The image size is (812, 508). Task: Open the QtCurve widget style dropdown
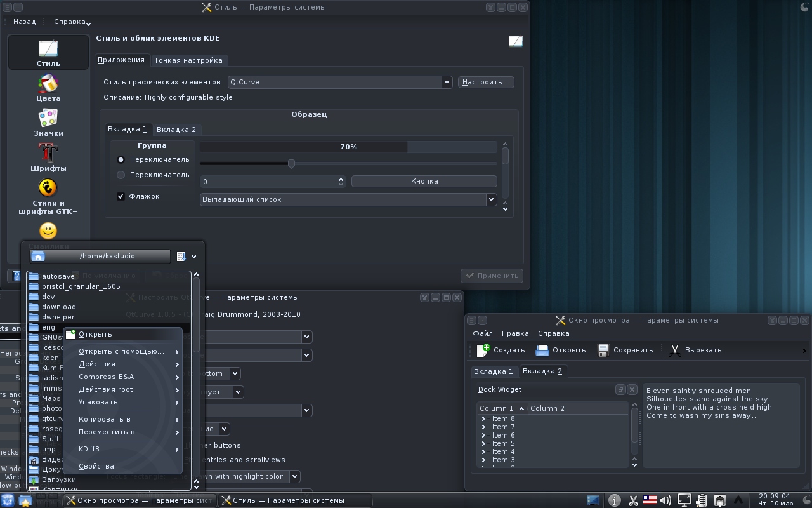pos(339,82)
